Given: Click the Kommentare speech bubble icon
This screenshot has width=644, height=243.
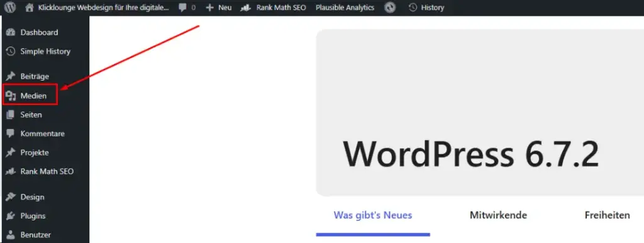Looking at the screenshot, I should pos(11,133).
